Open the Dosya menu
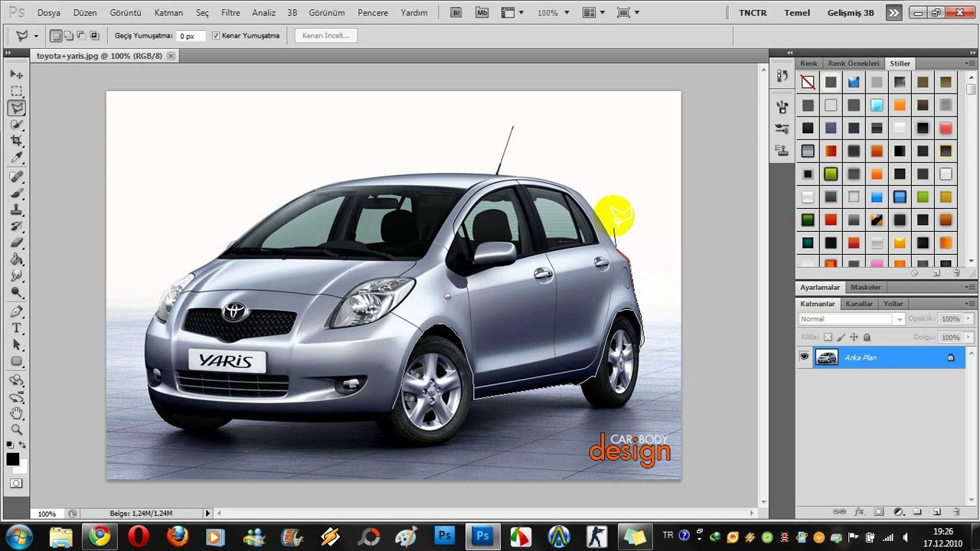Viewport: 980px width, 551px height. (48, 13)
